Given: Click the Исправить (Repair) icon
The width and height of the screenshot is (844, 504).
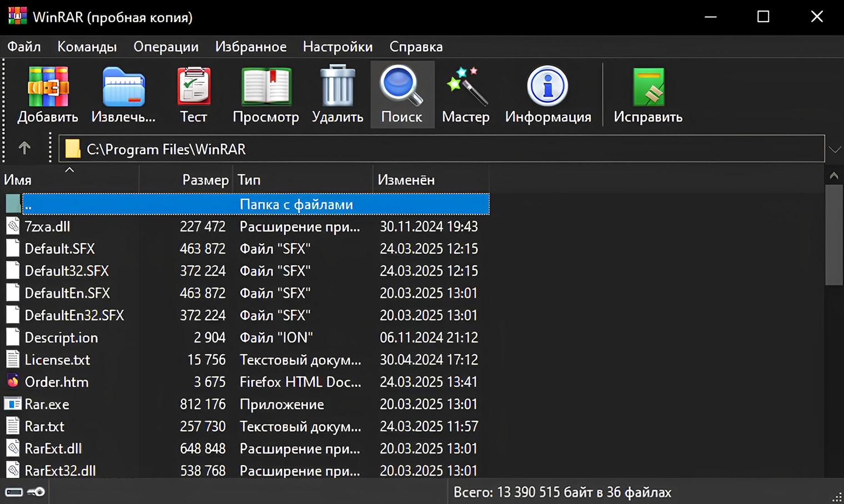Looking at the screenshot, I should (x=649, y=87).
